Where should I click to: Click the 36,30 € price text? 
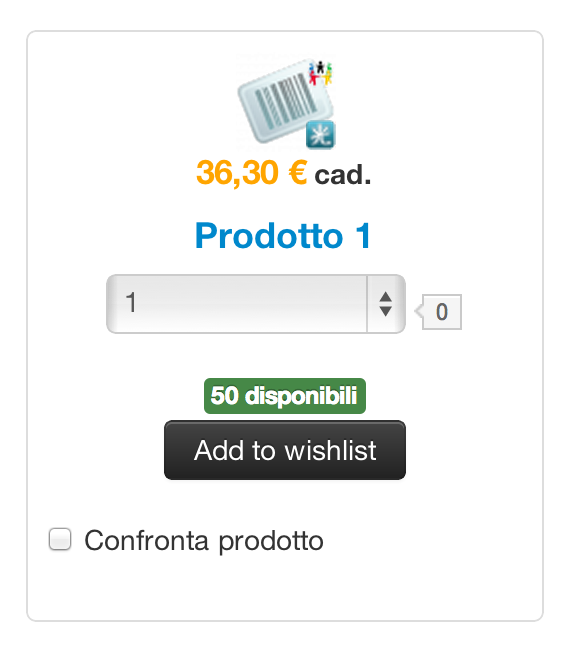click(252, 172)
